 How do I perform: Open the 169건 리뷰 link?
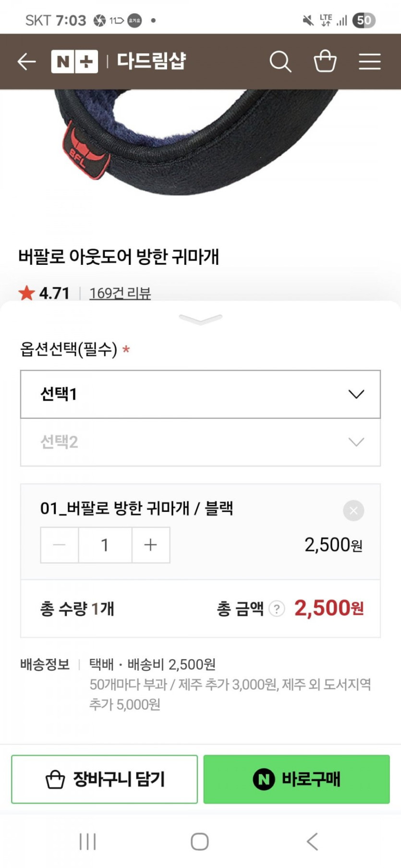(120, 293)
